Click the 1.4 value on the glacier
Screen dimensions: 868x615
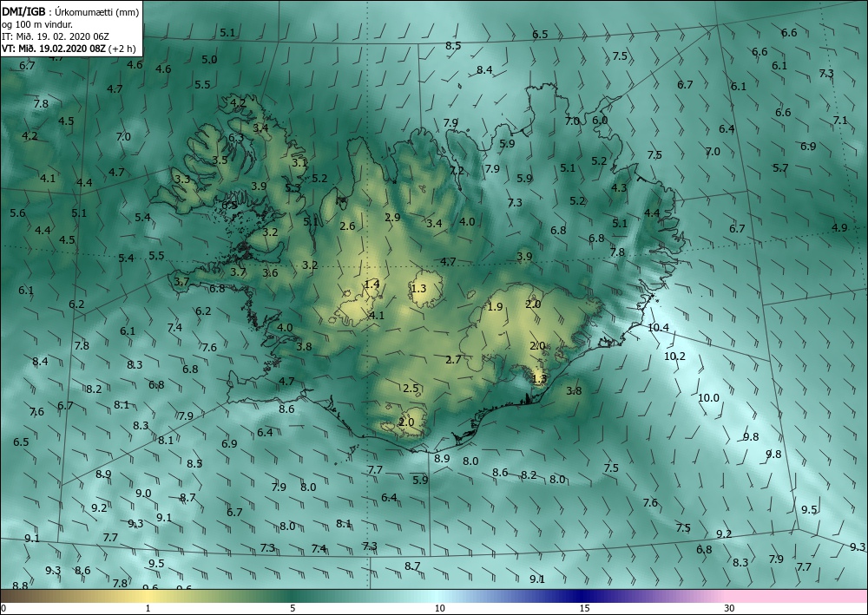[x=372, y=285]
